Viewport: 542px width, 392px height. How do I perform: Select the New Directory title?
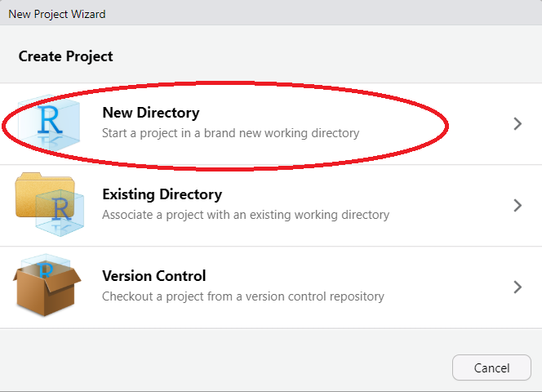tap(150, 113)
